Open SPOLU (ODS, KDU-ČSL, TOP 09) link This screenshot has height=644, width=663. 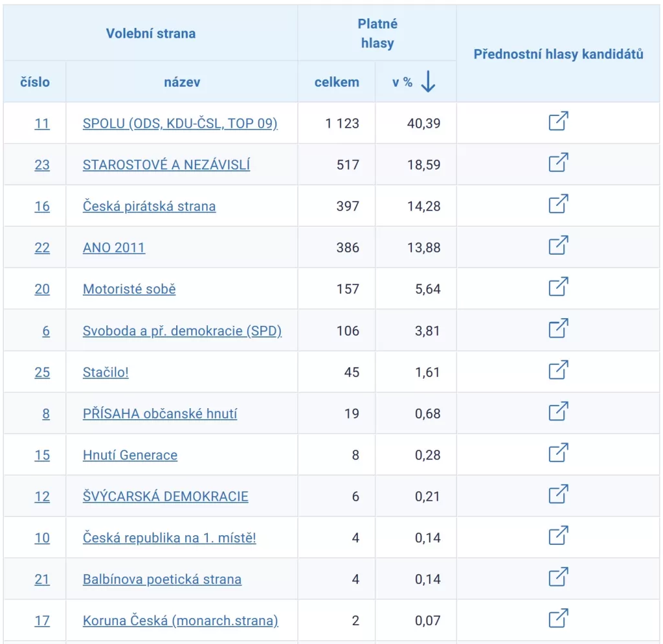(180, 123)
